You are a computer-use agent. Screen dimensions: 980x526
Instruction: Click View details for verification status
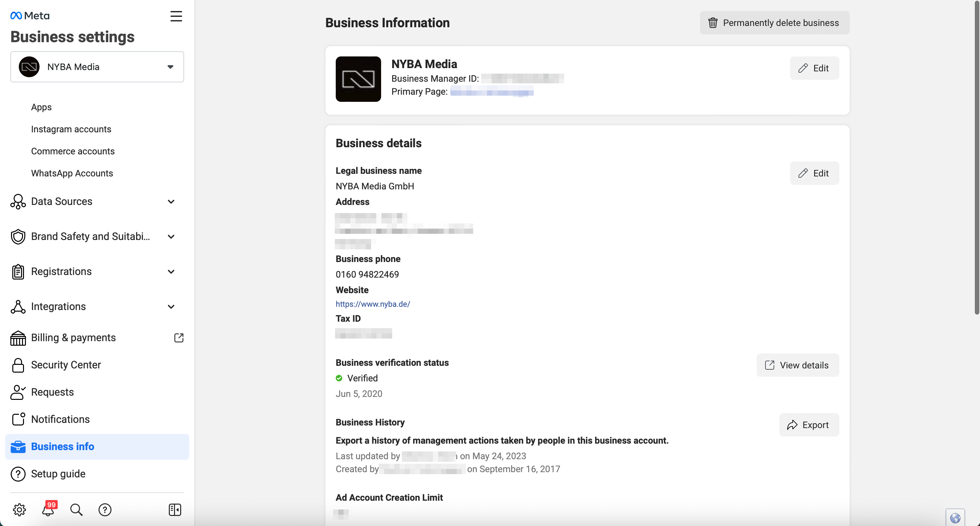pos(798,365)
